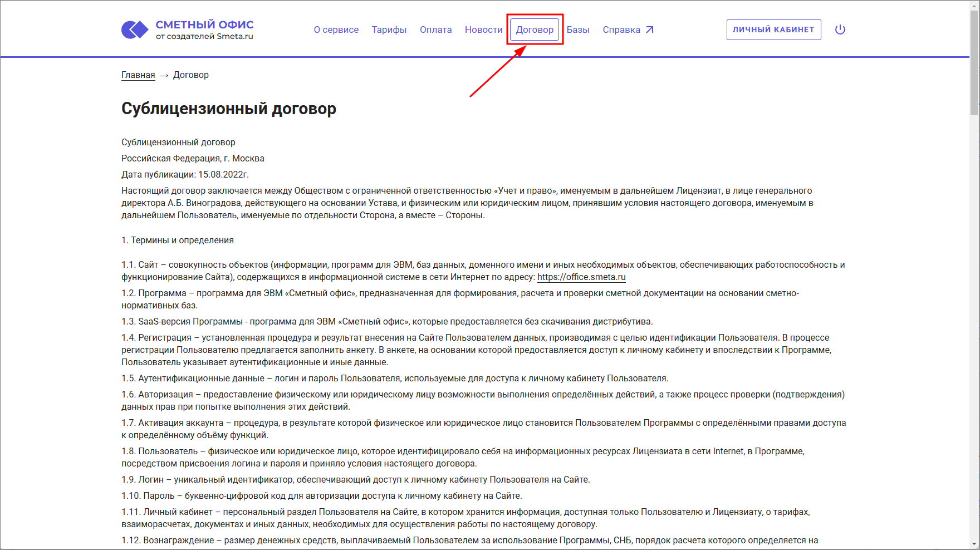Click the от создателей Smeta.ru subtitle
Screen dimensions: 980x550
(204, 36)
